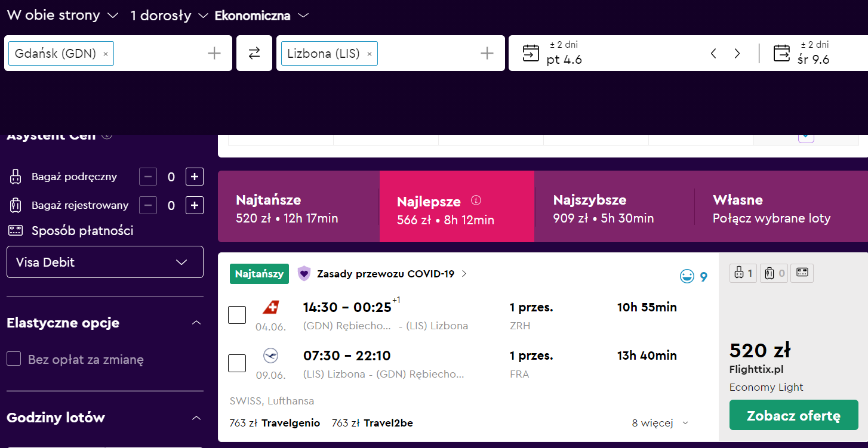Viewport: 868px width, 448px height.
Task: Go to next departure date
Action: pos(737,54)
